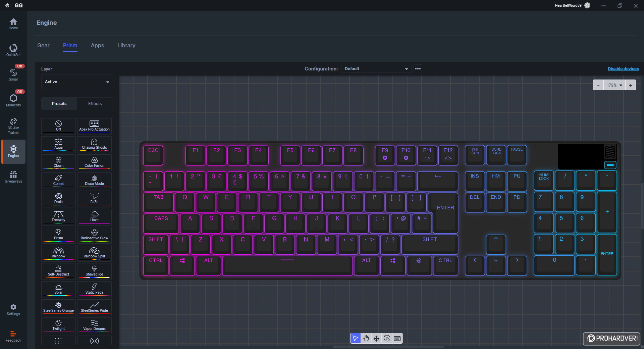Select the CAPS key on keyboard

(x=161, y=223)
